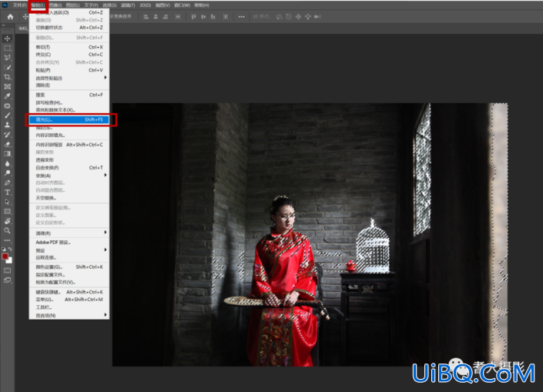Expand the 变换(A) submenu
The height and width of the screenshot is (392, 543).
[69, 176]
